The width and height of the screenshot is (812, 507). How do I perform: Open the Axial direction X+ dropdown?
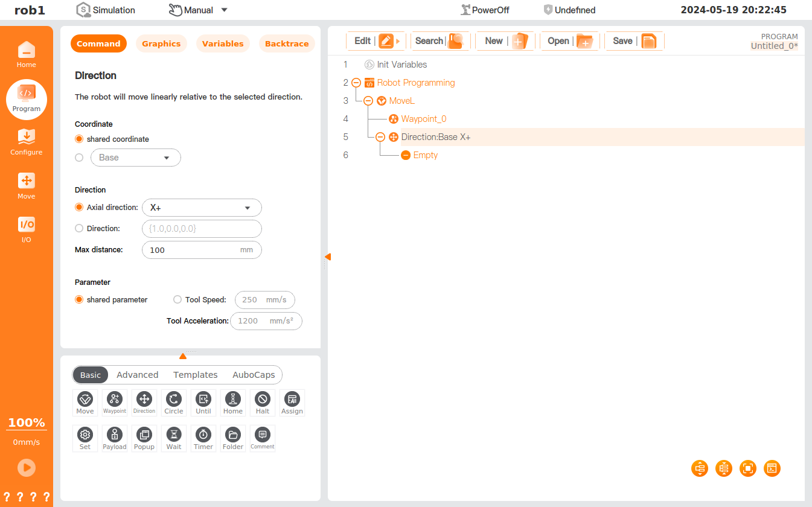click(x=201, y=208)
